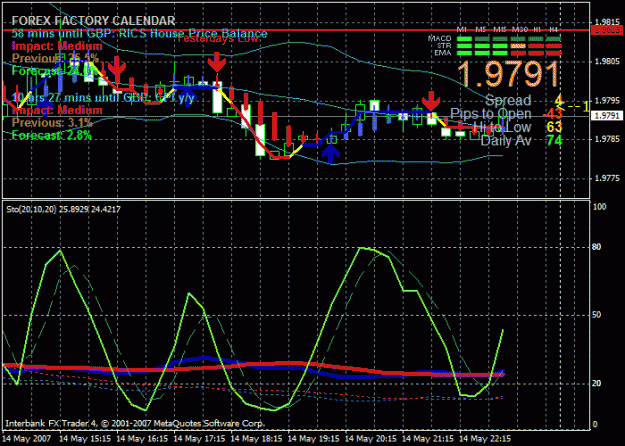Select the STR H1 red signal bar
The height and width of the screenshot is (446, 625).
coord(536,46)
